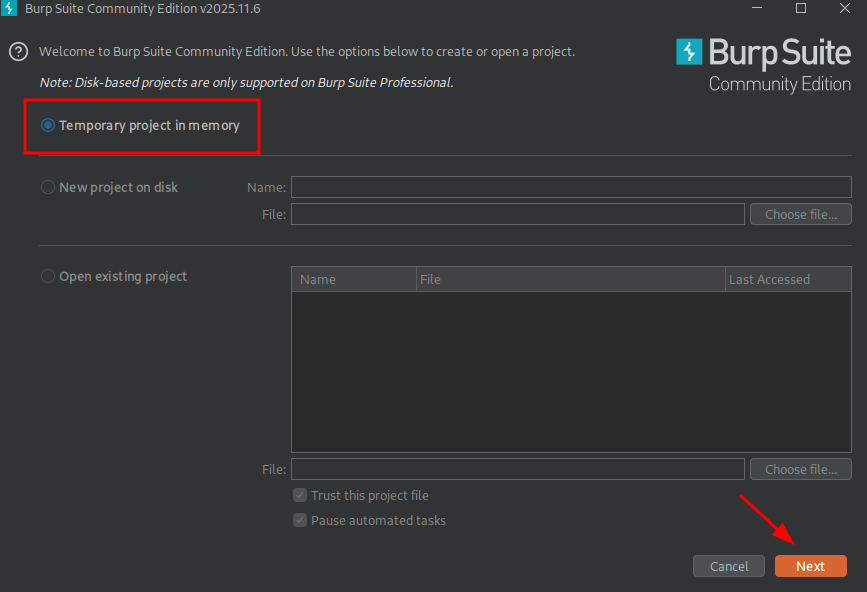The image size is (867, 592).
Task: Choose the Open existing project option
Action: click(46, 276)
